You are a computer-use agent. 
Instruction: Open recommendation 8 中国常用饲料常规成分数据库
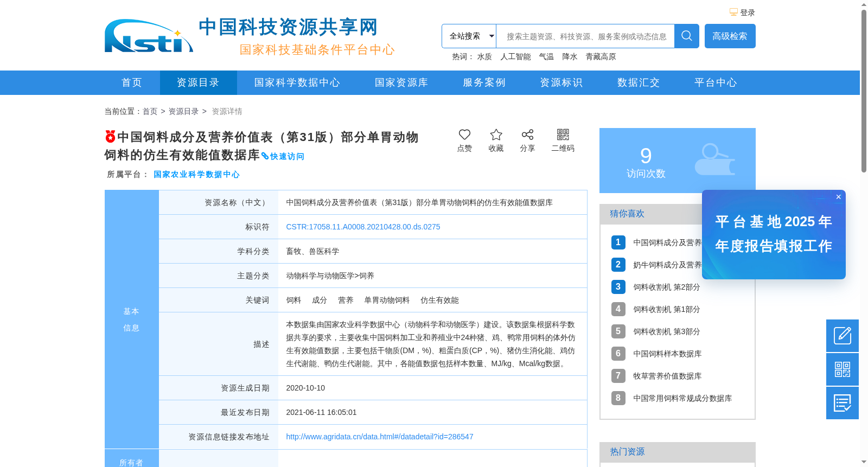(682, 398)
